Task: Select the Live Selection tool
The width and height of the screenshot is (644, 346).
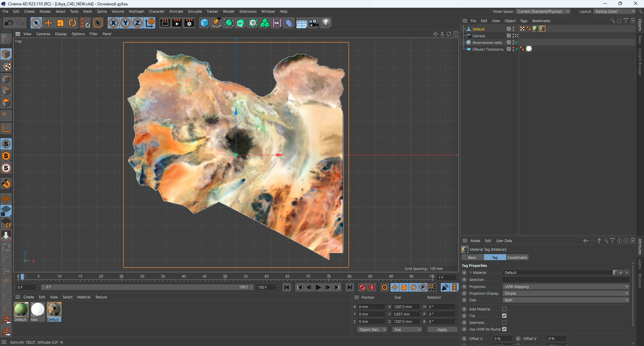Action: coord(36,23)
